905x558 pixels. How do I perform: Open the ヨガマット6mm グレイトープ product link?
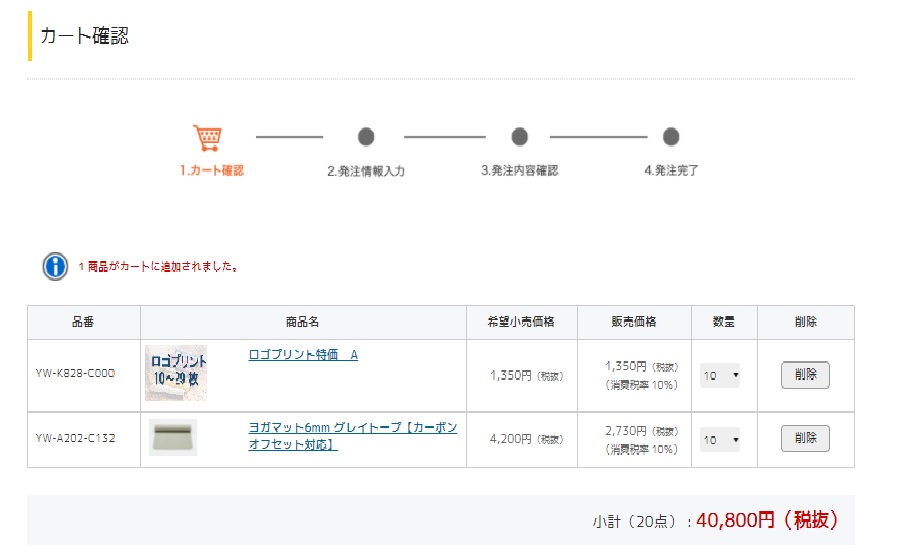353,436
